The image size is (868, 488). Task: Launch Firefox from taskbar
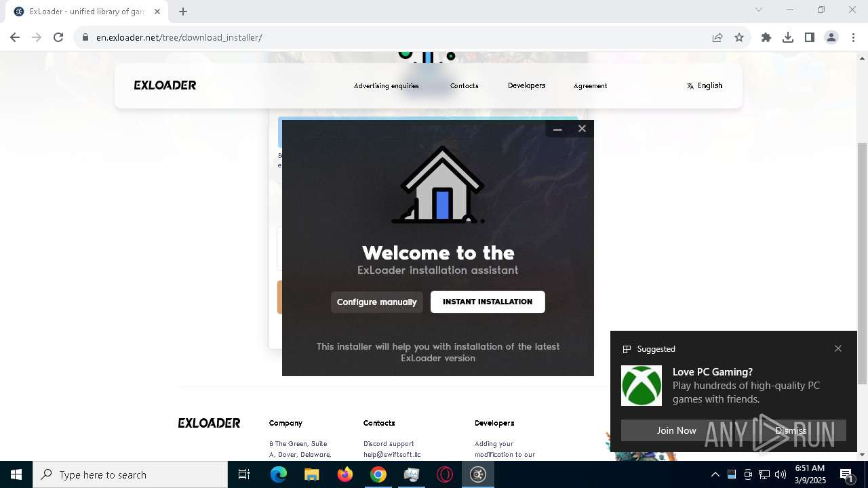(x=345, y=474)
